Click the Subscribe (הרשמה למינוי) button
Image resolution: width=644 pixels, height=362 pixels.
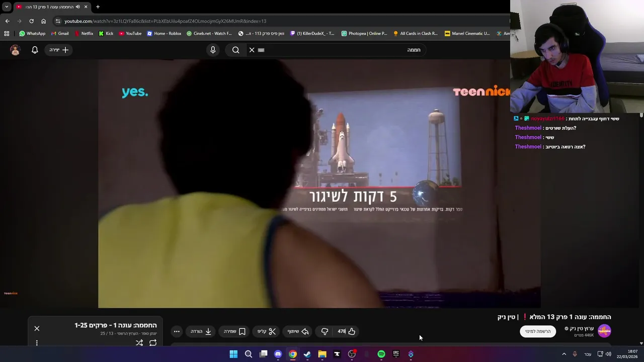coord(538,331)
